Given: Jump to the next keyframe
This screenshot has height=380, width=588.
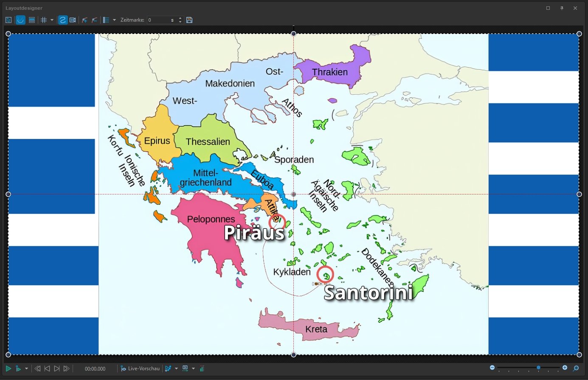Looking at the screenshot, I should 57,369.
